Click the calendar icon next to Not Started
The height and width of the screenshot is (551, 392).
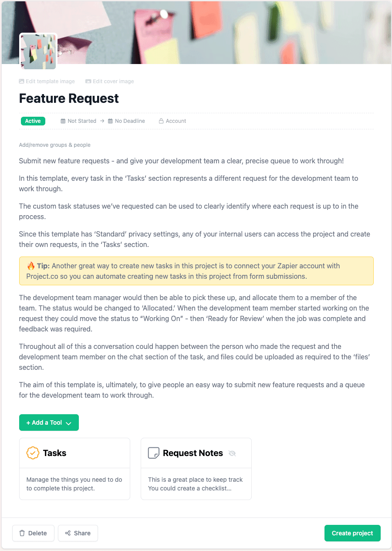[62, 121]
